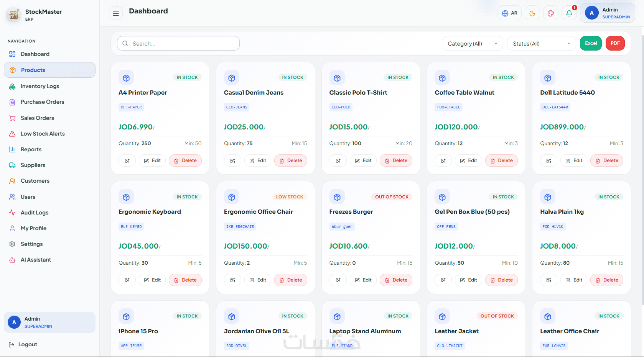Open Sales Orders page

coord(49,118)
